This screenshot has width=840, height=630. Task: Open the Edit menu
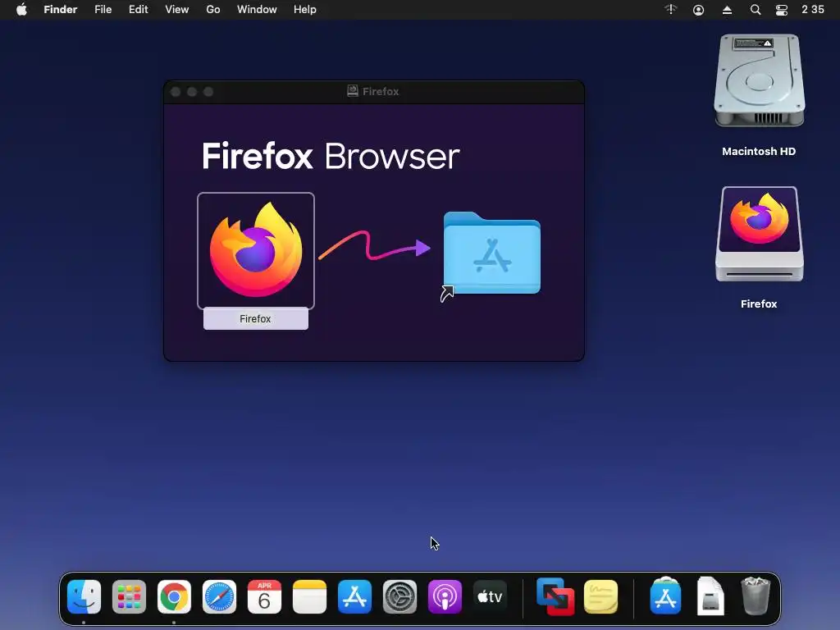click(x=138, y=10)
